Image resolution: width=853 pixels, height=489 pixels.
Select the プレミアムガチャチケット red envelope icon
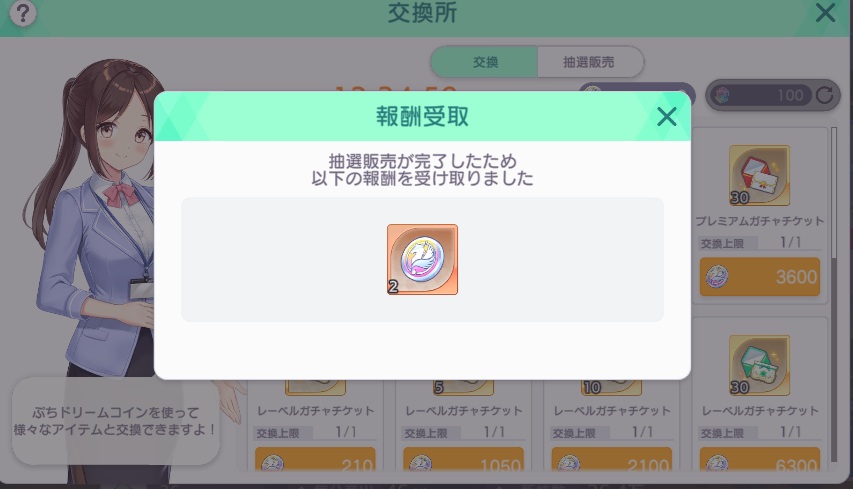click(x=759, y=175)
